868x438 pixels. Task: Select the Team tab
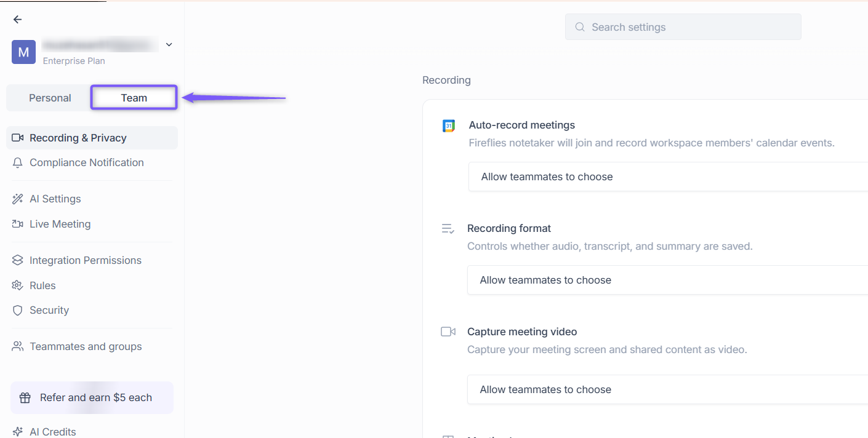(134, 98)
